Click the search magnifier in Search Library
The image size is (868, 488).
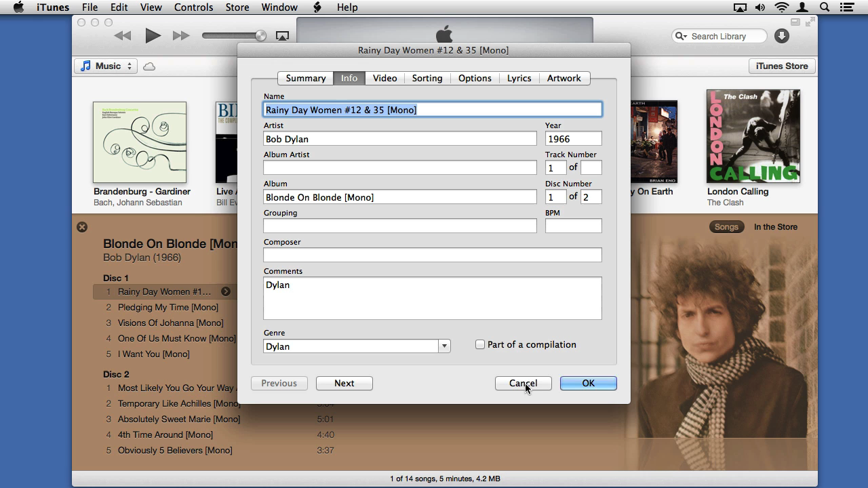point(680,36)
